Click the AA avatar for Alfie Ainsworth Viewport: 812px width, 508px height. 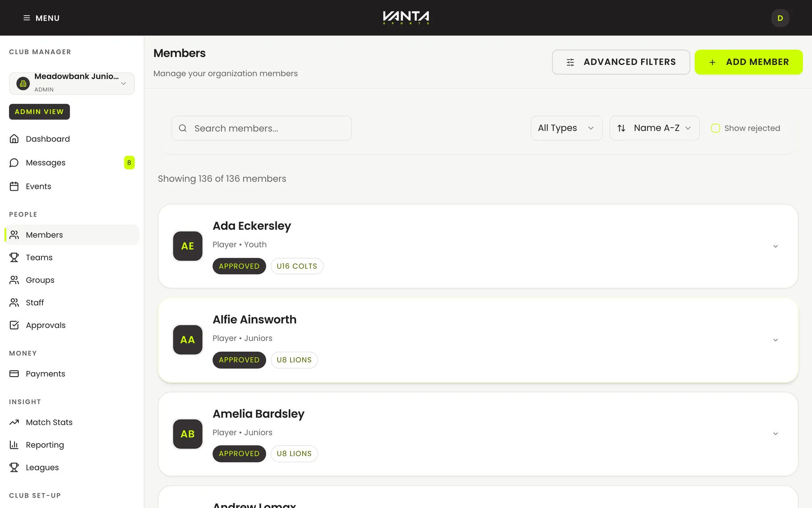pos(188,340)
